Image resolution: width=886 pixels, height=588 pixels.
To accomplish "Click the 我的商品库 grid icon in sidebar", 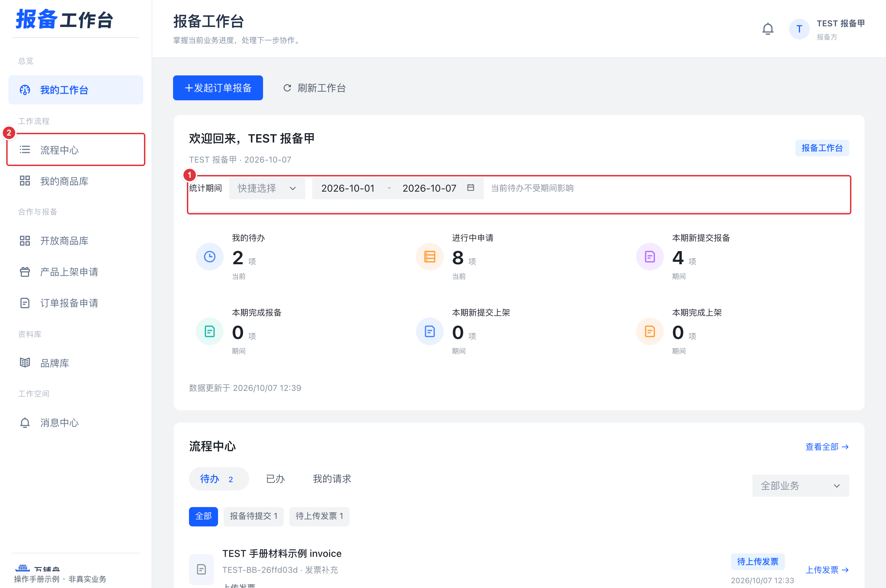I will tap(25, 181).
